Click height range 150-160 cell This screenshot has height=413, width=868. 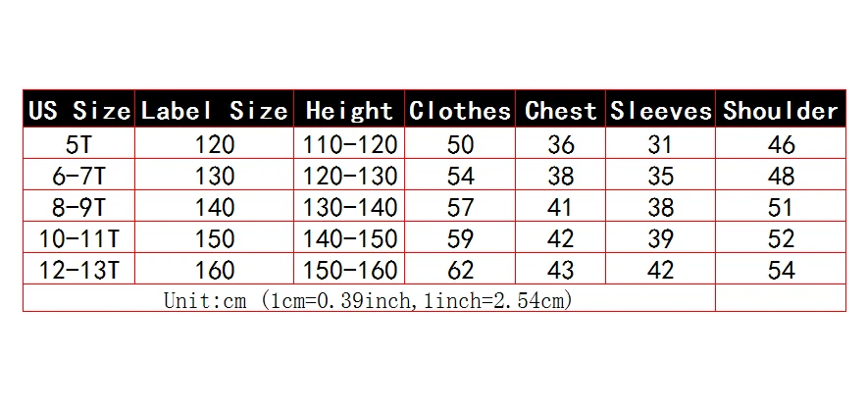click(349, 270)
